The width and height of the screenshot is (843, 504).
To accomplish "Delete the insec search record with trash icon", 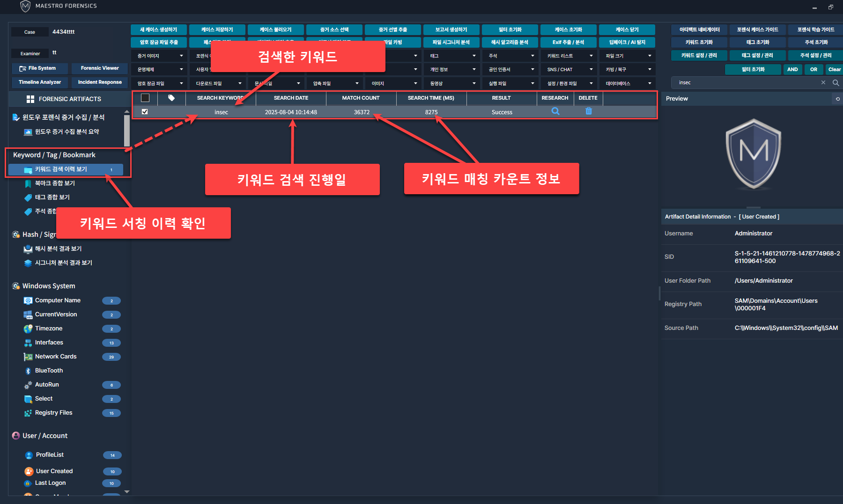I will (588, 111).
